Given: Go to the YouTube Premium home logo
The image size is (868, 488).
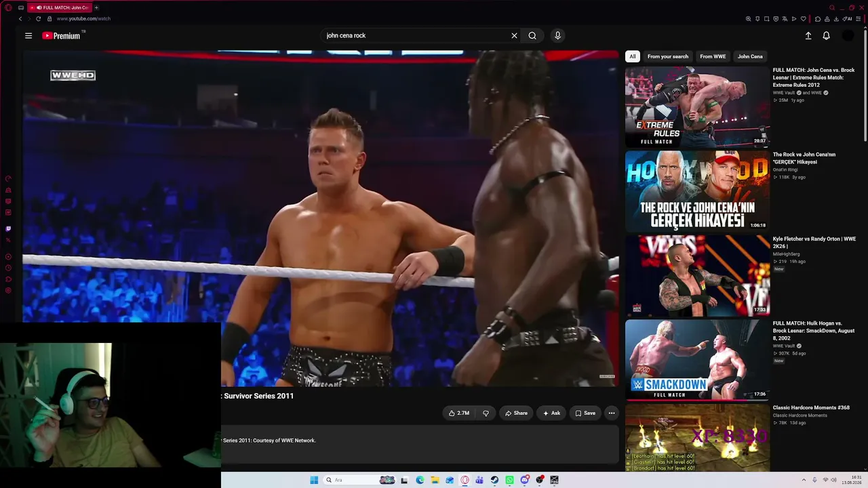Looking at the screenshot, I should [x=62, y=36].
